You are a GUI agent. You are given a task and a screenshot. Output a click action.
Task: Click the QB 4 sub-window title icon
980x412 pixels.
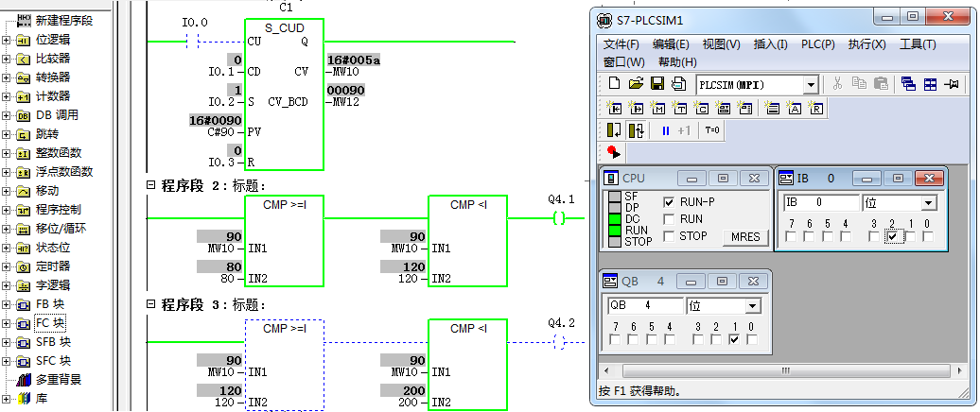(610, 282)
